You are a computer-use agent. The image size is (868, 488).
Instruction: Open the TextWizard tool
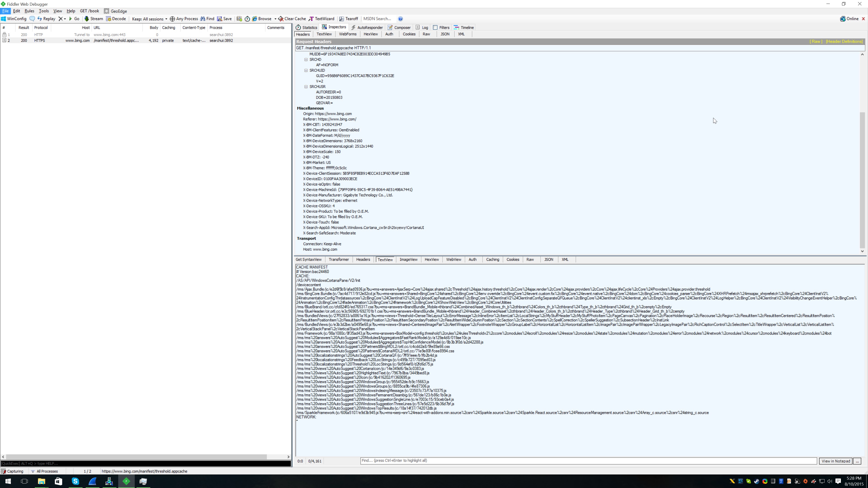(321, 19)
